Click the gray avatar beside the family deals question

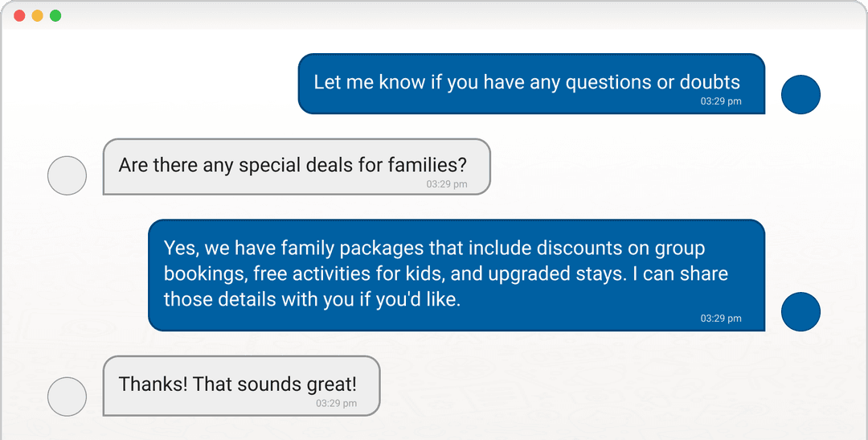coord(67,175)
